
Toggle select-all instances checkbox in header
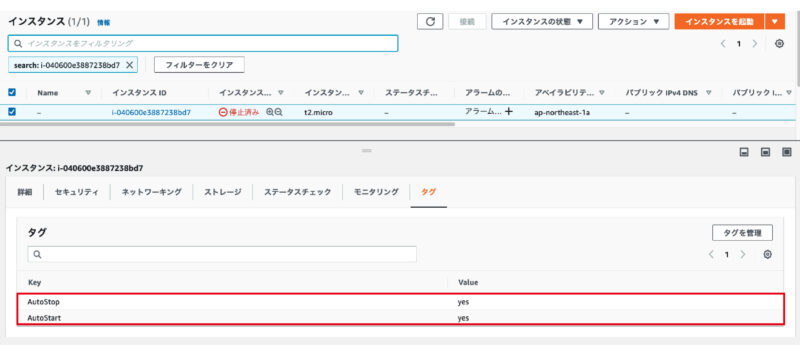coord(12,92)
